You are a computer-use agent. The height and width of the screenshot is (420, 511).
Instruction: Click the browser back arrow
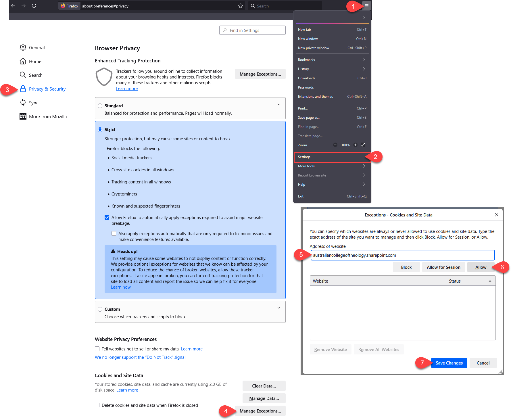click(x=13, y=6)
